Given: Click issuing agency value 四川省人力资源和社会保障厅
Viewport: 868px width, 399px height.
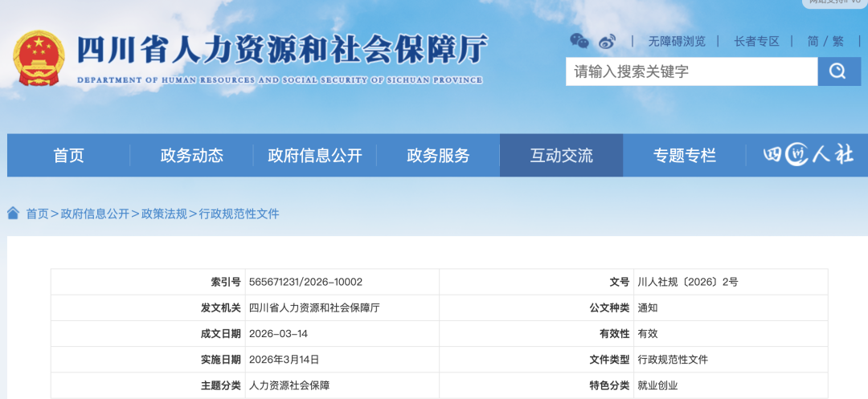Looking at the screenshot, I should click(314, 307).
